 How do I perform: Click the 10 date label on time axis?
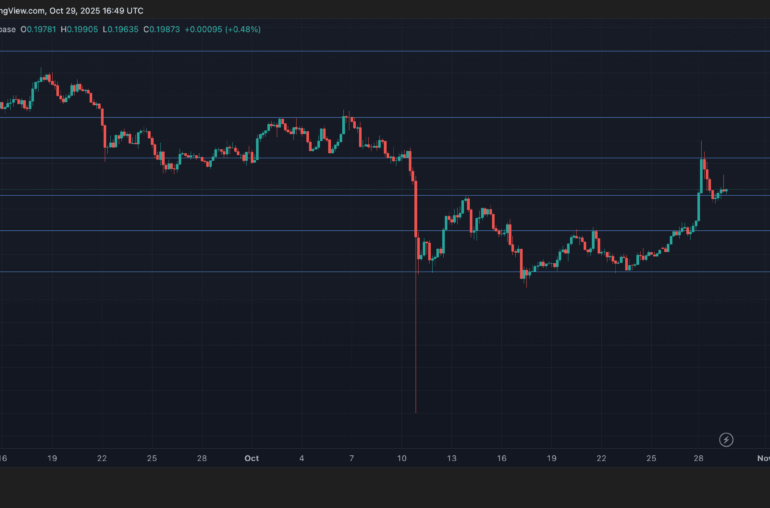pos(402,457)
